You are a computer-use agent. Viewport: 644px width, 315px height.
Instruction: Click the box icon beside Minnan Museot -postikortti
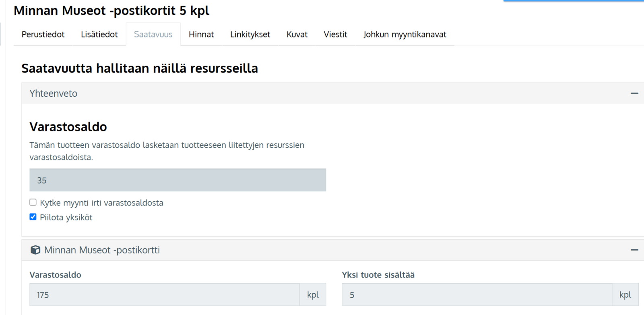point(35,250)
